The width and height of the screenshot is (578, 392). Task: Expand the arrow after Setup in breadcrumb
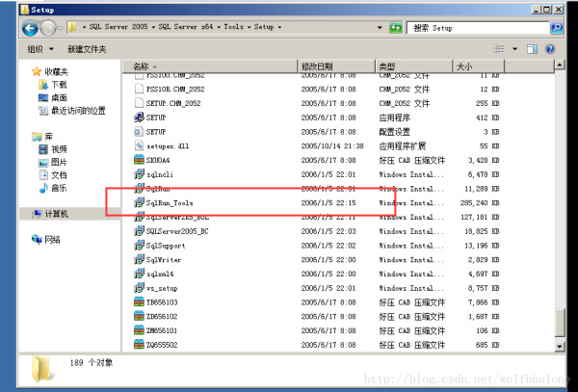pos(279,27)
